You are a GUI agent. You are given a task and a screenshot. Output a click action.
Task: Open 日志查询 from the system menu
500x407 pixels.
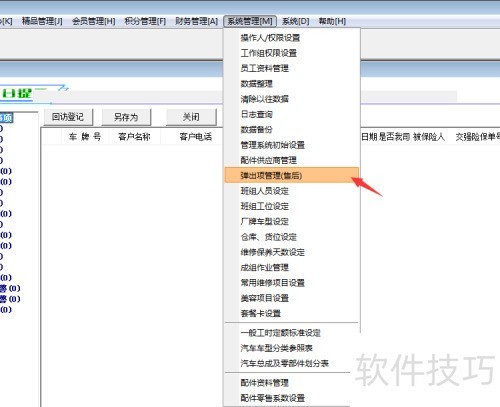click(292, 114)
